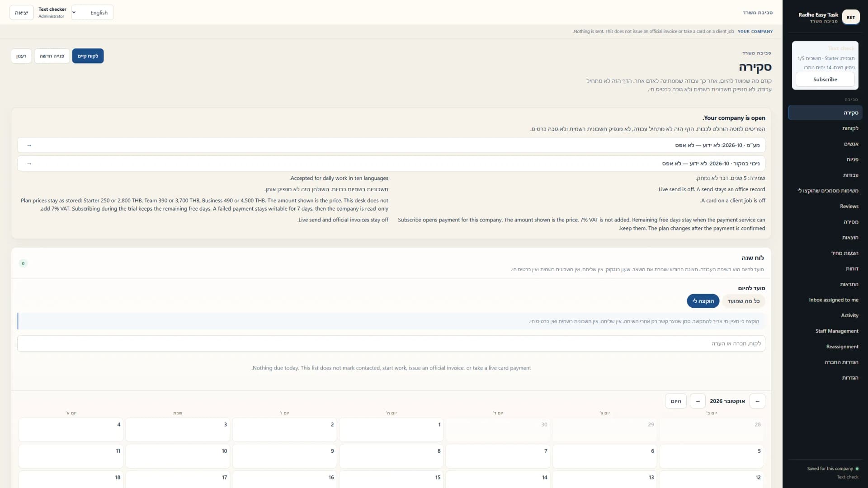Open Activity in the sidebar
Image resolution: width=868 pixels, height=488 pixels.
point(825,315)
